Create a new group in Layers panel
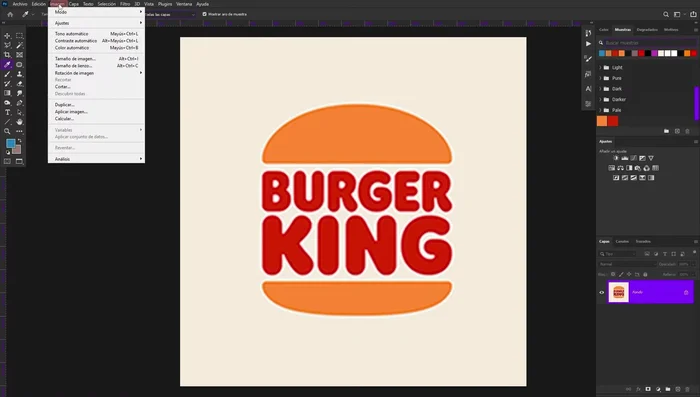 (x=668, y=389)
